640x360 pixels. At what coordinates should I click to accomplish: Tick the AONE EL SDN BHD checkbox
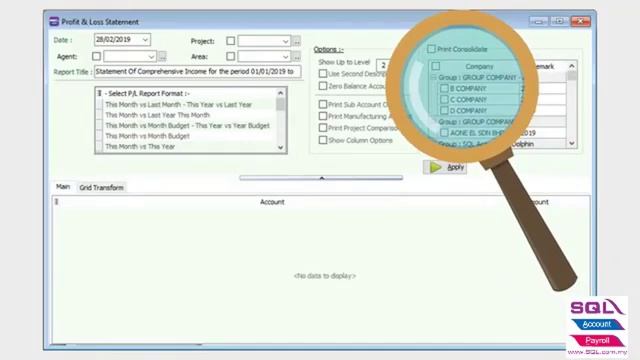(x=444, y=133)
